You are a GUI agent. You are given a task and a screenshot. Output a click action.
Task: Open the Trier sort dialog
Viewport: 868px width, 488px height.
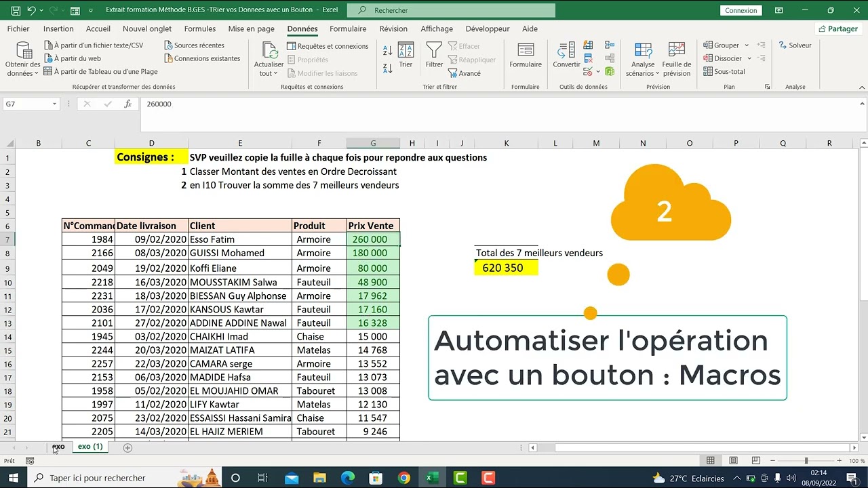pyautogui.click(x=406, y=55)
